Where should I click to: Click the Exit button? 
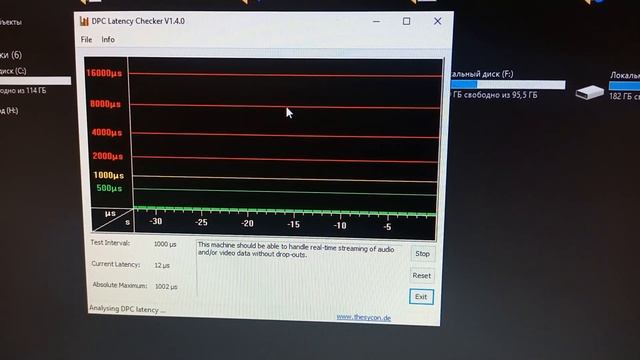click(421, 297)
